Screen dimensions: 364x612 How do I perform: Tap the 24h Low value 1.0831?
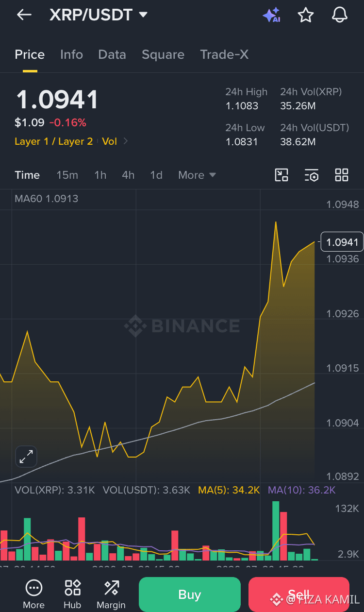tap(242, 142)
